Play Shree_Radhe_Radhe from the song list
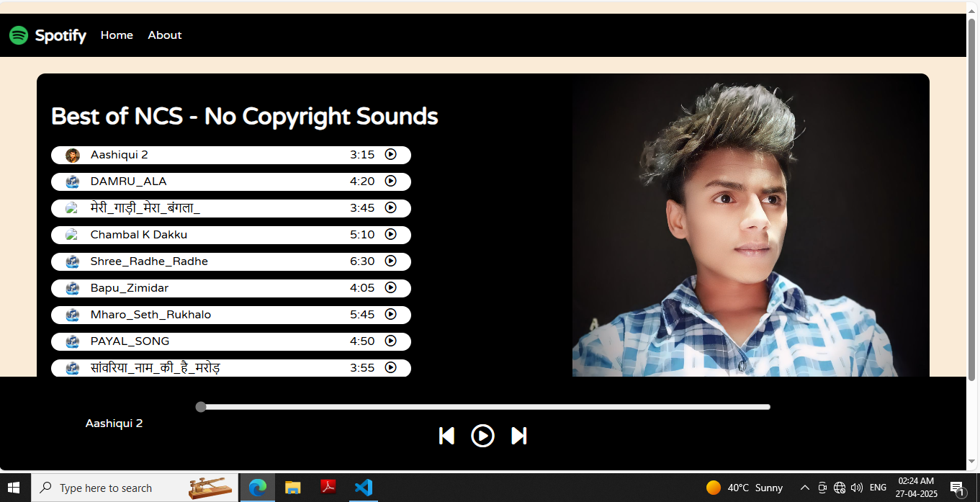 coord(390,261)
